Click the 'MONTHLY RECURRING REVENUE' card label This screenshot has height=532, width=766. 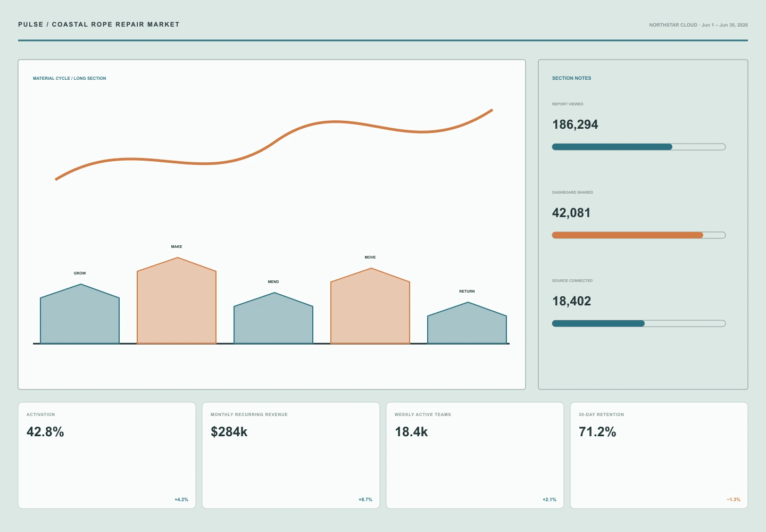[x=249, y=414]
